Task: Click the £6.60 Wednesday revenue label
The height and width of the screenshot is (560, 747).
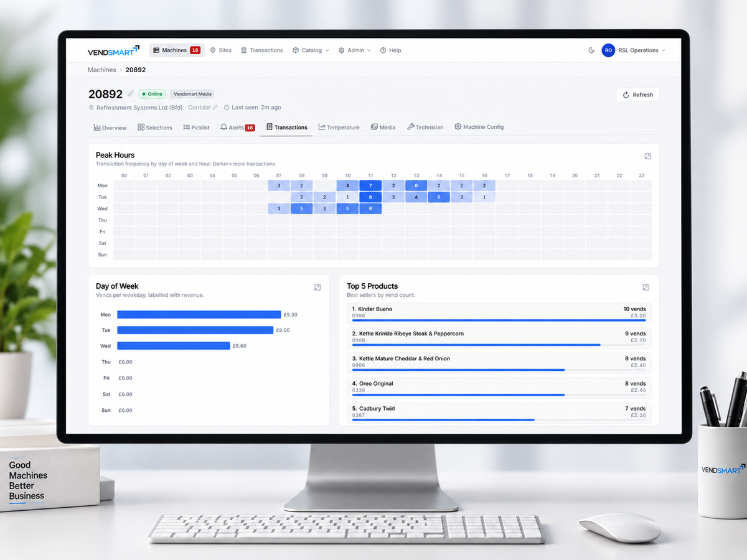Action: click(x=240, y=346)
